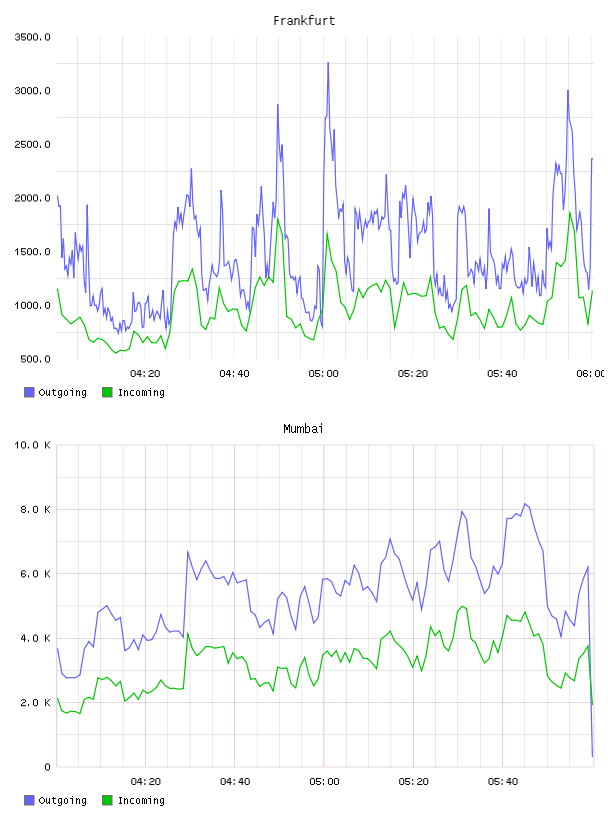Click the 2.0 K y-axis label on Mumbai
608x816 pixels.
35,703
